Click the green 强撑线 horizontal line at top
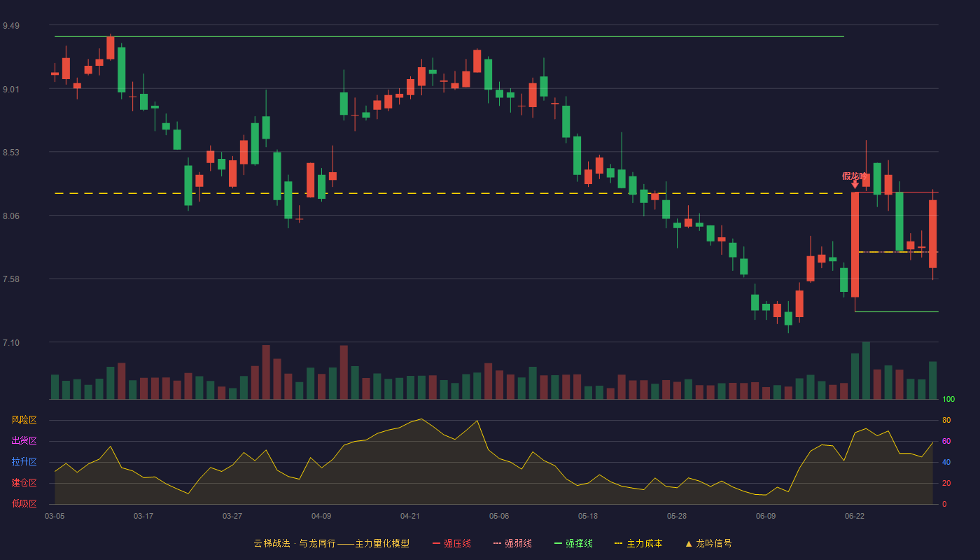 (448, 36)
